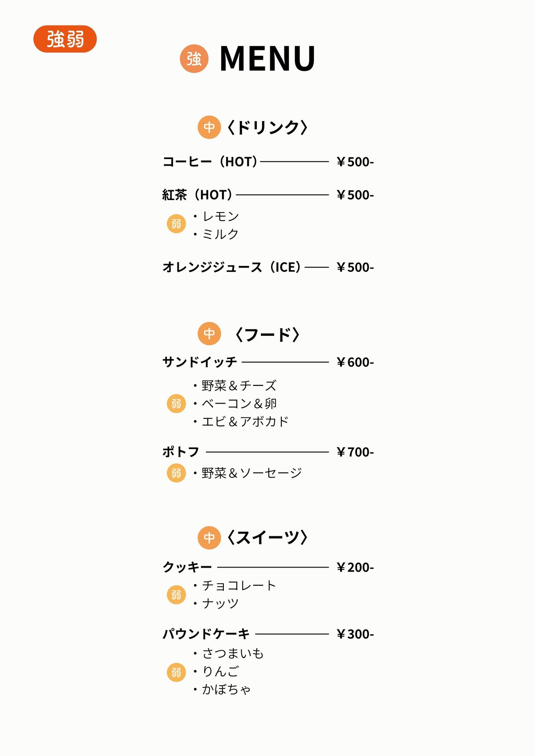
Task: Select the コーヒー（HOT） menu item
Action: point(210,162)
